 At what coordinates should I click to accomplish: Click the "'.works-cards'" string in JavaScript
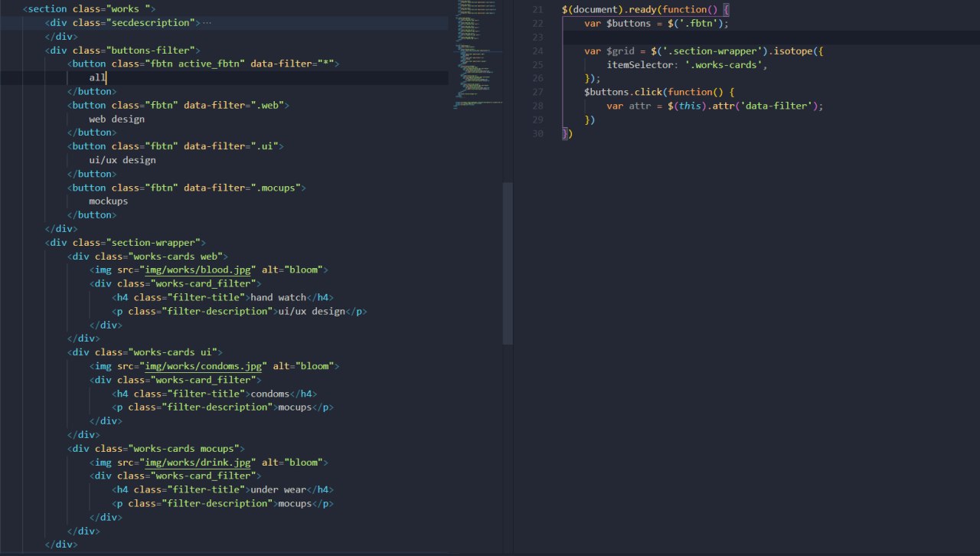pyautogui.click(x=724, y=64)
